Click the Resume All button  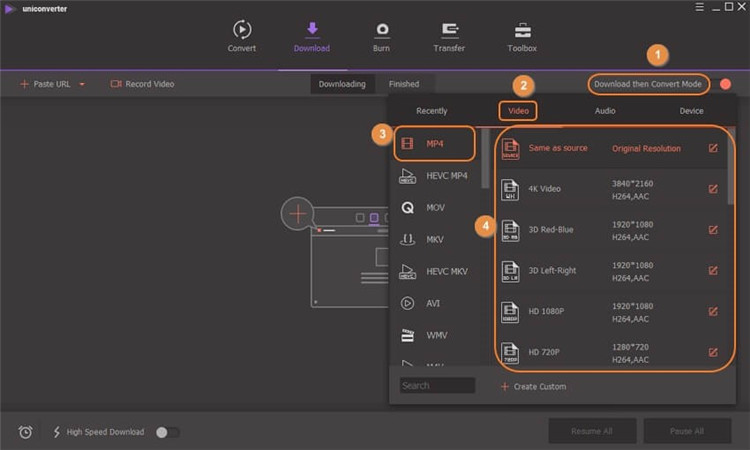tap(592, 431)
